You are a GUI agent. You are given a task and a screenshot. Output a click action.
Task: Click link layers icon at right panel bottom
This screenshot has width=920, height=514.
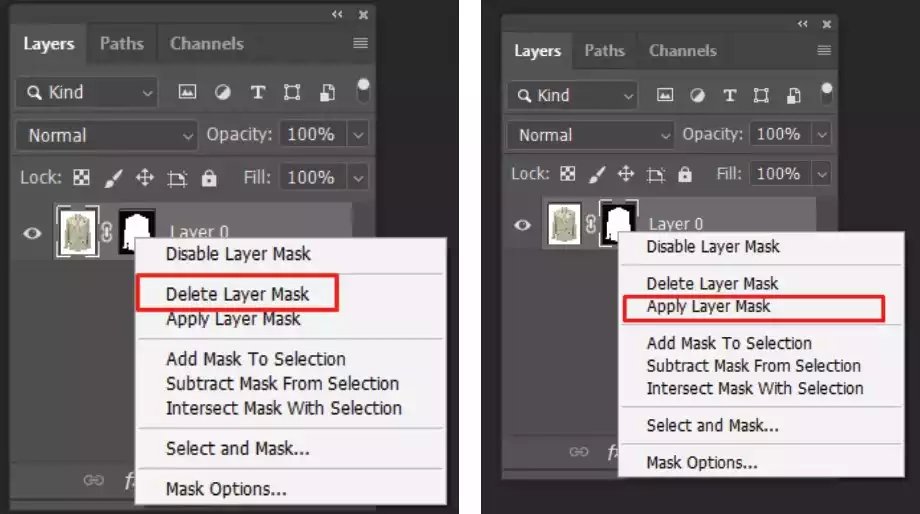(579, 451)
